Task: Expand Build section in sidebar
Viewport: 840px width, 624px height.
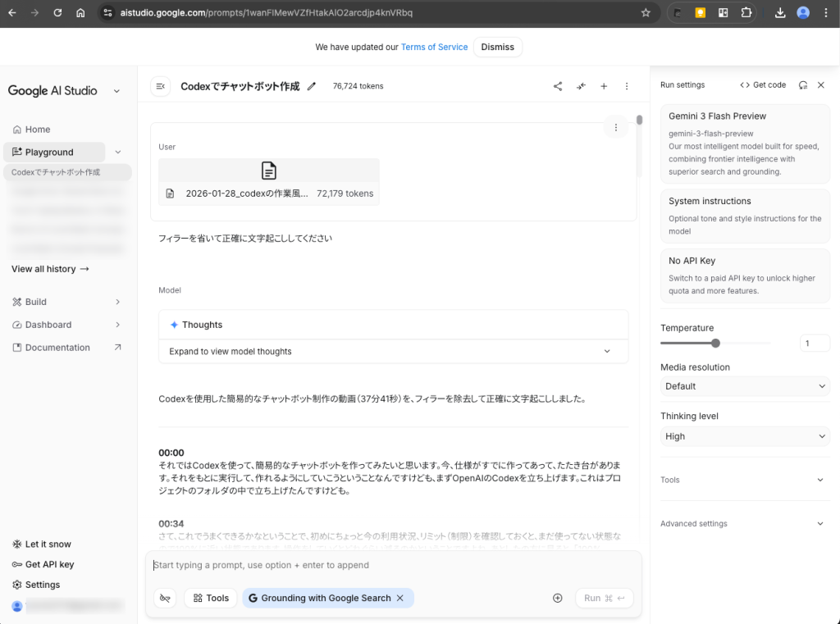Action: click(66, 302)
